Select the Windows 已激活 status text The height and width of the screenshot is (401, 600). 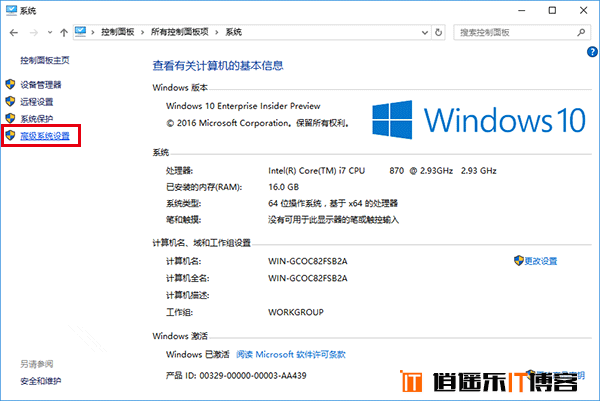[x=197, y=355]
